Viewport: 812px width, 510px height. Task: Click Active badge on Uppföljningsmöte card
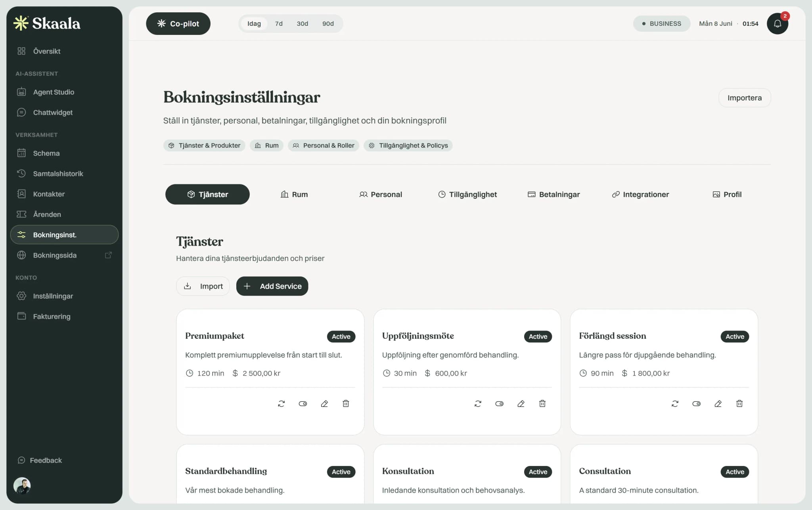click(538, 336)
